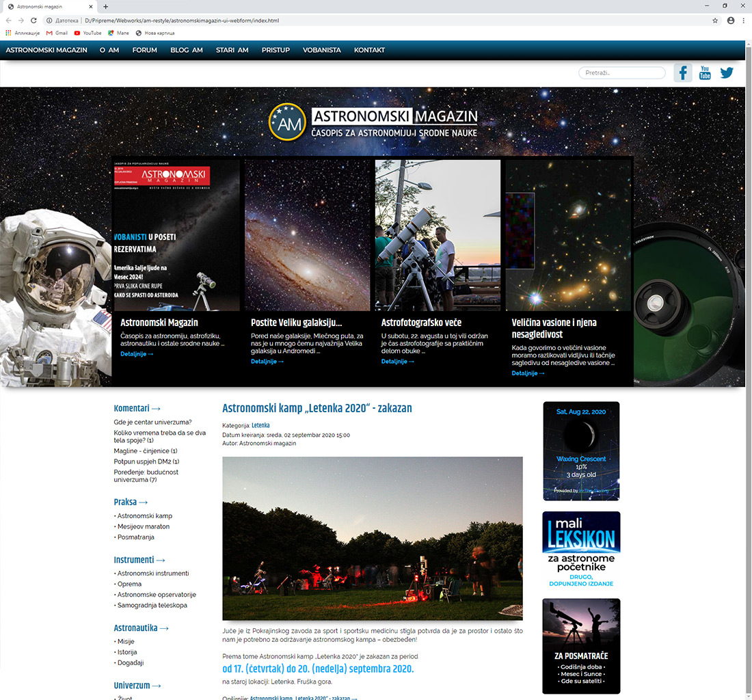Click the AM circular logo
Viewport: 752px width, 700px height.
click(x=286, y=122)
